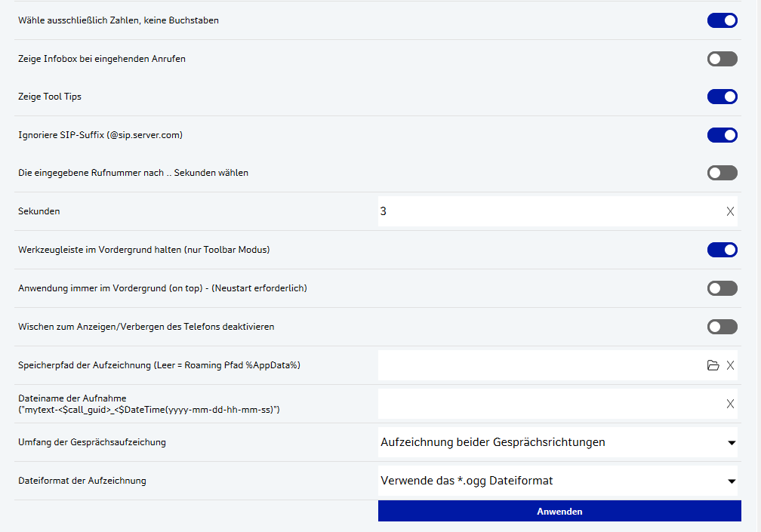Turn off 'Zeige Tool Tips' switch
Image resolution: width=761 pixels, height=532 pixels.
point(722,97)
